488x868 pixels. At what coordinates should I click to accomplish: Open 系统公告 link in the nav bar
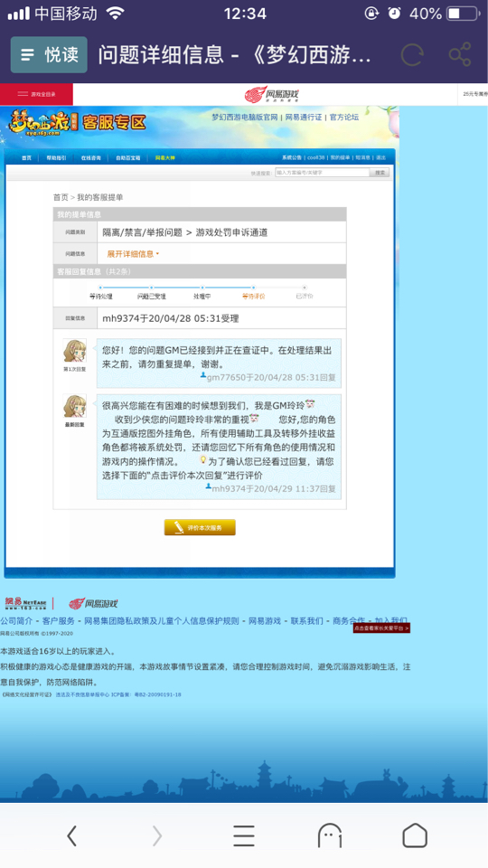click(x=292, y=157)
